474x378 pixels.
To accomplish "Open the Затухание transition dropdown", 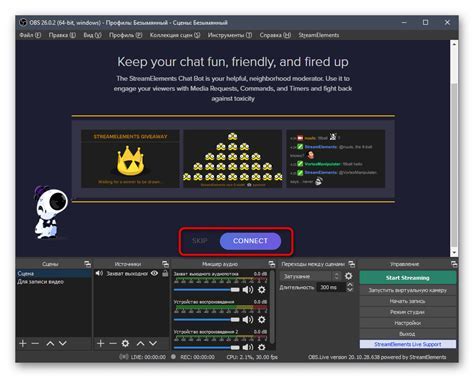I will point(310,276).
